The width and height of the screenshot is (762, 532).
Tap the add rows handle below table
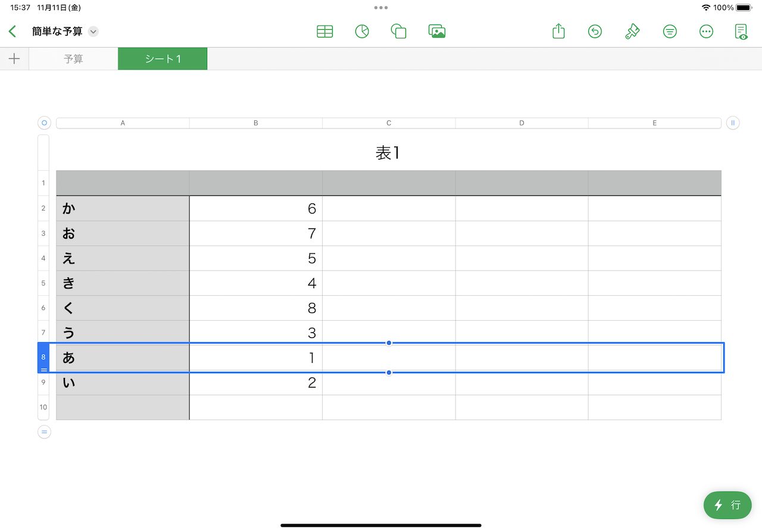tap(44, 432)
